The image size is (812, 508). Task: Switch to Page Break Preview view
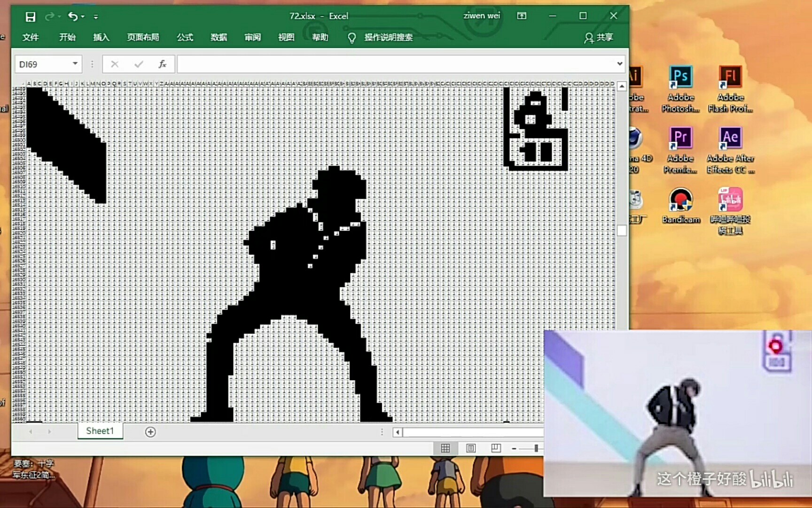click(x=496, y=448)
